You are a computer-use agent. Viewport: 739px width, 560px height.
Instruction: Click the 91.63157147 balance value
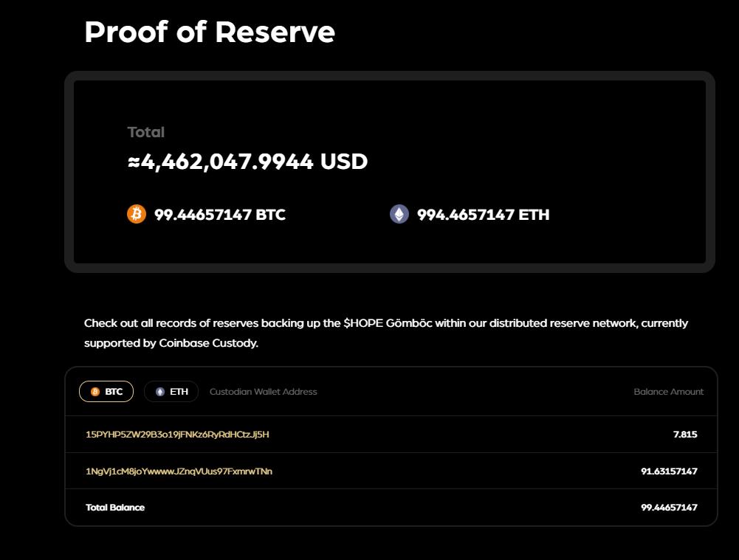(669, 471)
